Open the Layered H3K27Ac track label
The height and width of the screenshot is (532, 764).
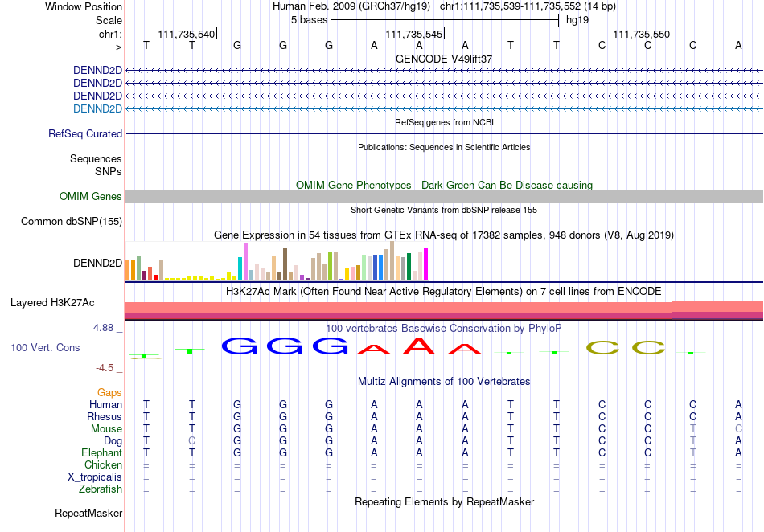(x=52, y=302)
